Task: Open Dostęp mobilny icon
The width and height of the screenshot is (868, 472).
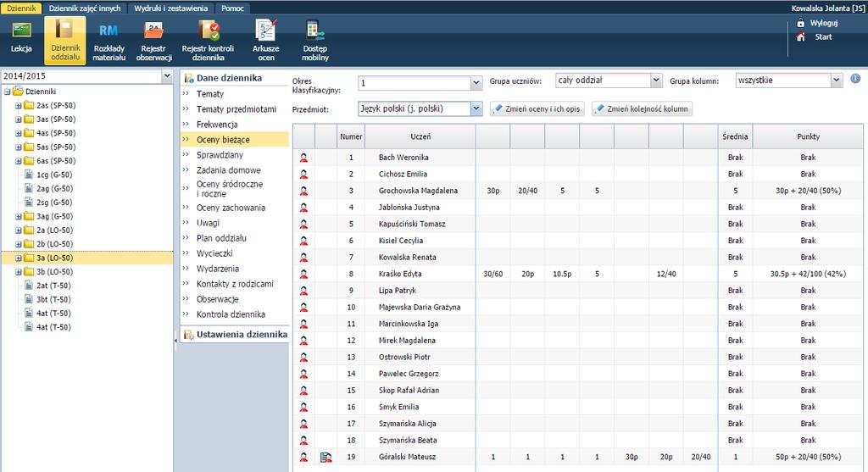Action: tap(315, 30)
